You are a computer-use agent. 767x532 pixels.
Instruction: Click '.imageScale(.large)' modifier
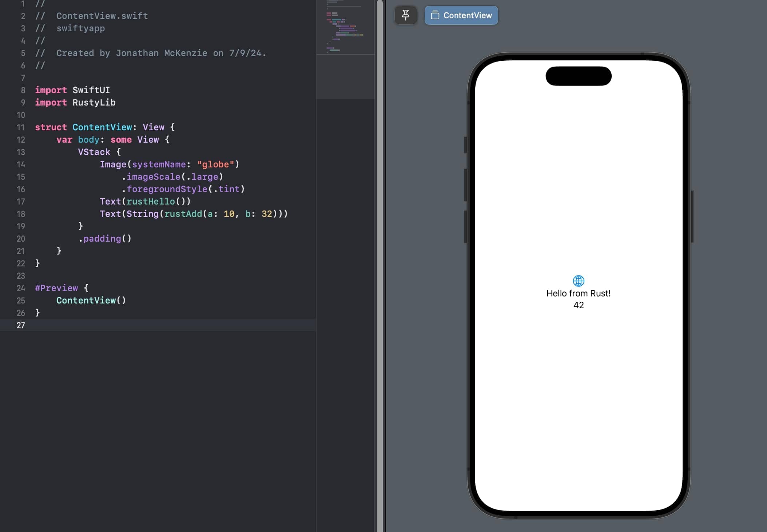tap(172, 177)
